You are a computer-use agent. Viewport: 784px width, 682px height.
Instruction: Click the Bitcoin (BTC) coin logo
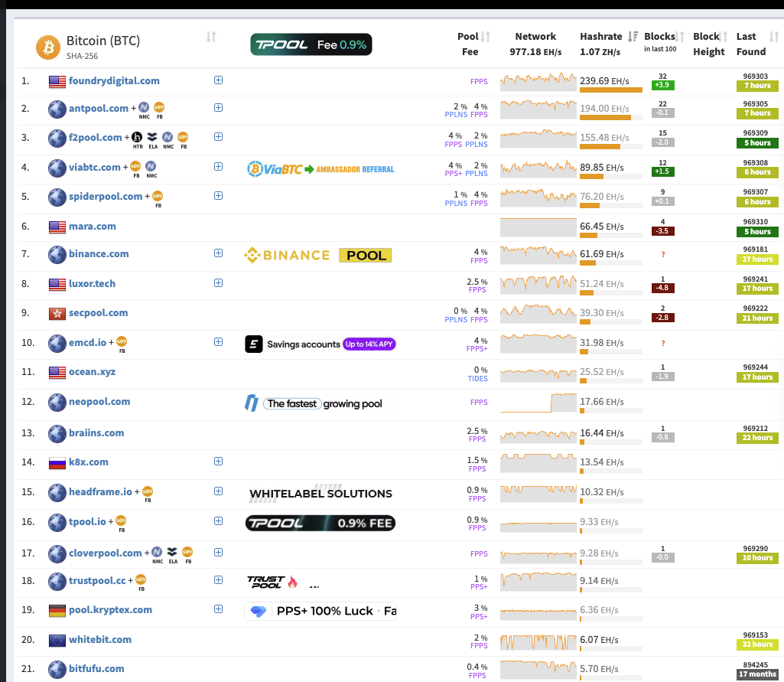click(x=48, y=47)
